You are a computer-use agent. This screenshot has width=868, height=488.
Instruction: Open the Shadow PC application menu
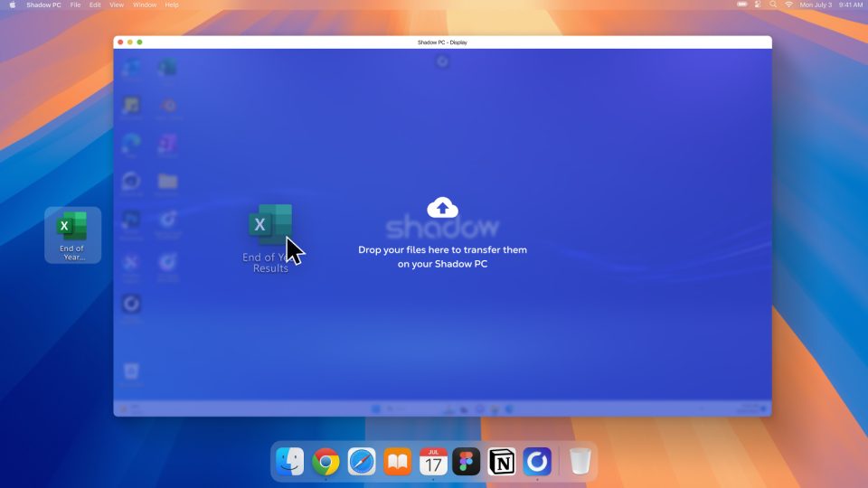tap(43, 5)
